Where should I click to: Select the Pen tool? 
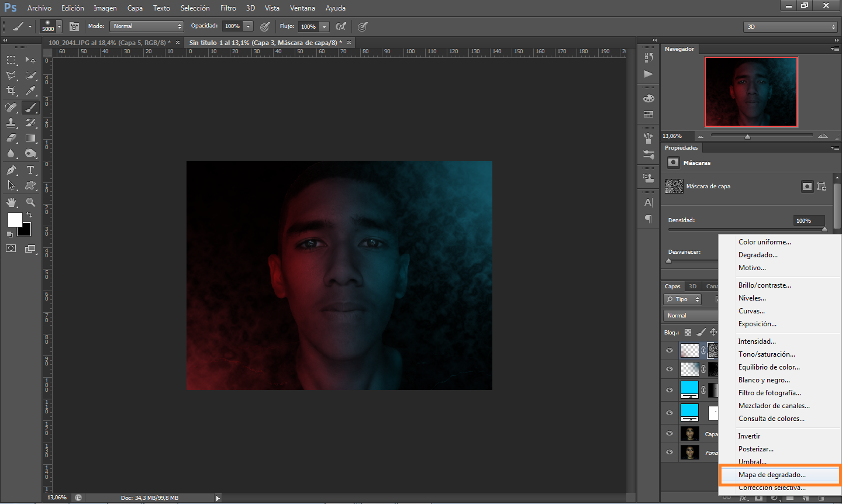coord(11,170)
